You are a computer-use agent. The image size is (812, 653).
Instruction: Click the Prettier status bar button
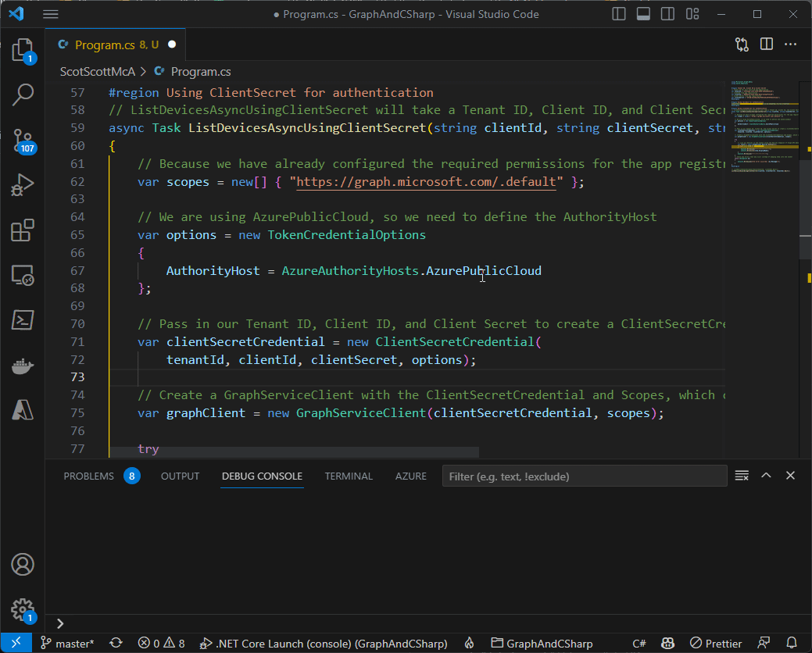(715, 644)
